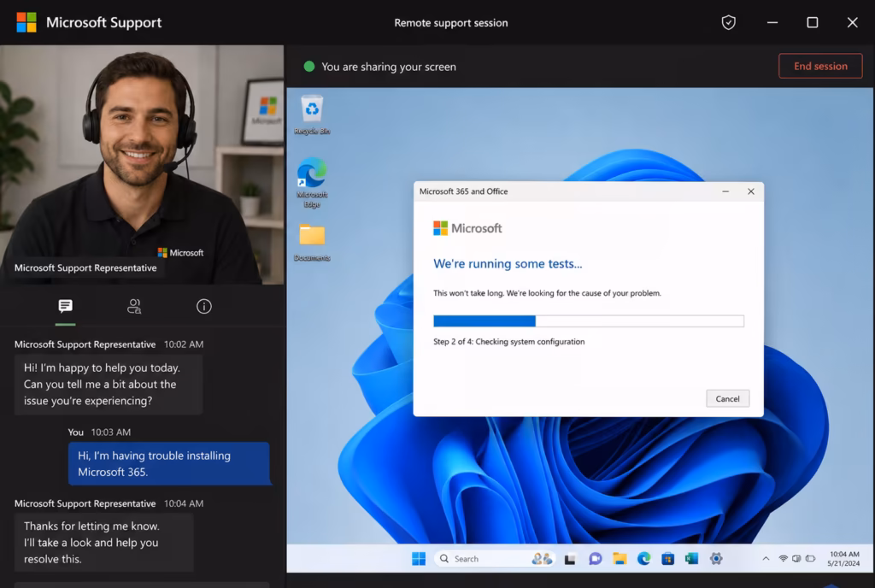Click the taskbar Search box
Image resolution: width=875 pixels, height=588 pixels.
point(495,558)
